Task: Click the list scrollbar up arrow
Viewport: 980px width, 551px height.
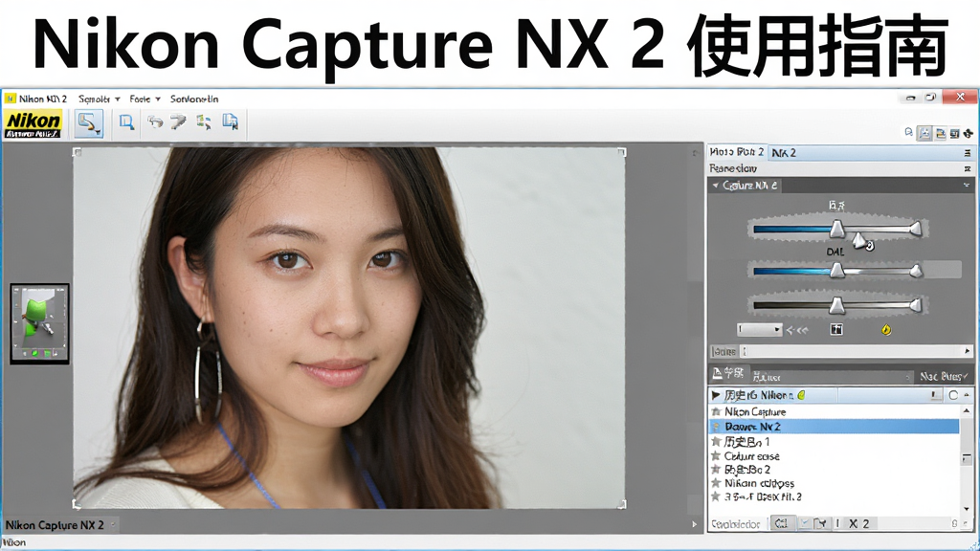Action: (x=967, y=410)
